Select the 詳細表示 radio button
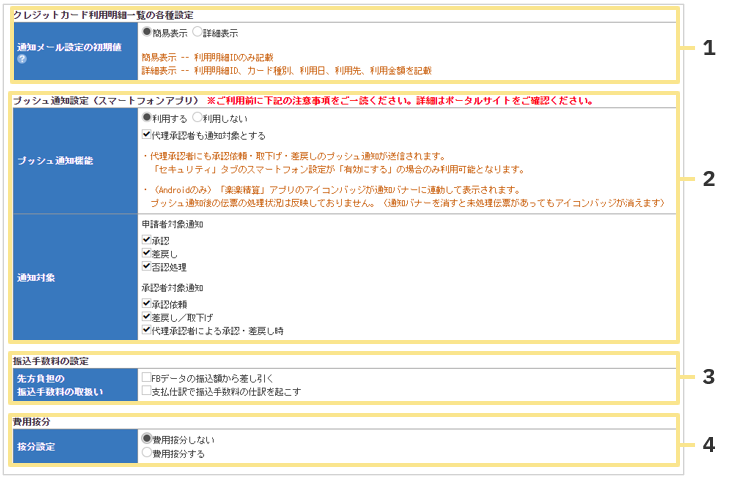Screen dimensions: 731x479 (197, 32)
